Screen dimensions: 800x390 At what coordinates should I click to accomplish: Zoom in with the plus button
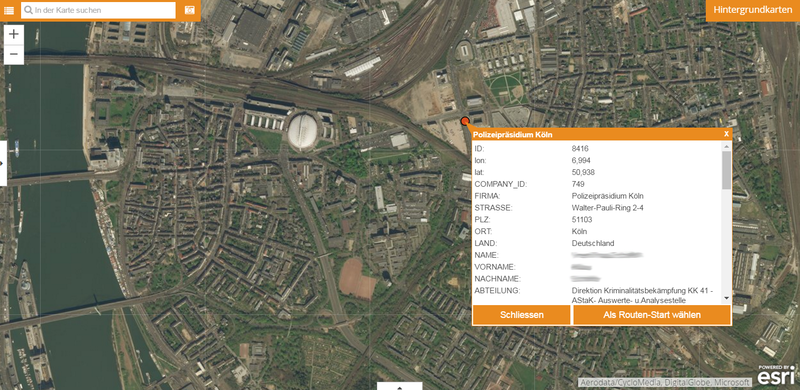14,34
